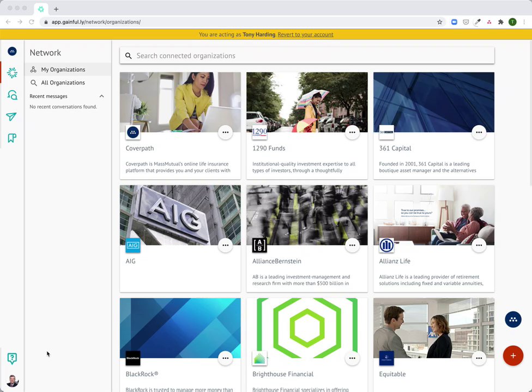Select My Organizations in Network menu

[x=68, y=70]
